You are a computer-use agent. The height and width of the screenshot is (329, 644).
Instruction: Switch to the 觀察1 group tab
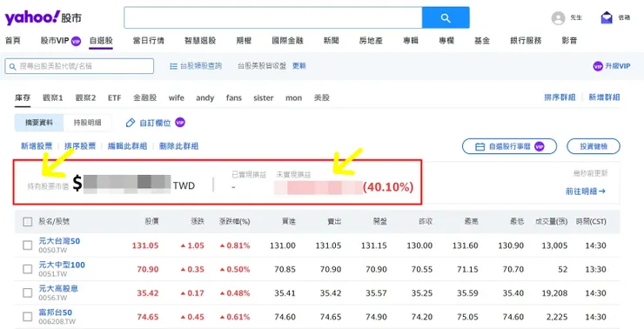[x=53, y=97]
